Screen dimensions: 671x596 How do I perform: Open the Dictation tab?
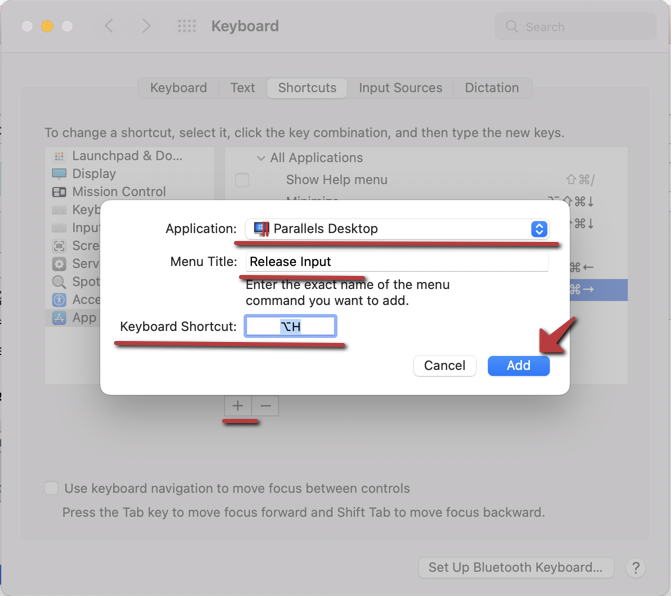click(x=492, y=88)
